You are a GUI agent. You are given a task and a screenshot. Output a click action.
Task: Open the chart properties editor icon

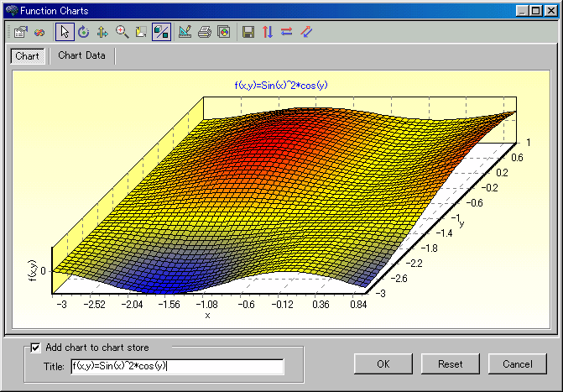pyautogui.click(x=21, y=33)
